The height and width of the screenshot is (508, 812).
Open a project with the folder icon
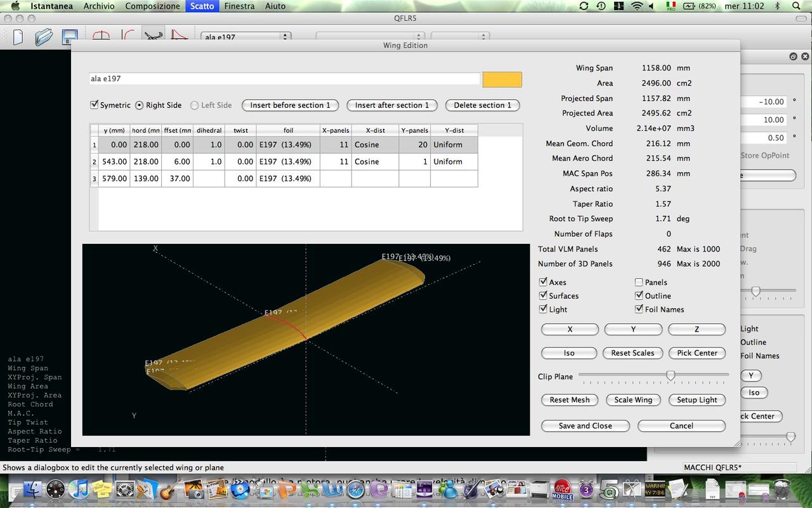pyautogui.click(x=44, y=37)
